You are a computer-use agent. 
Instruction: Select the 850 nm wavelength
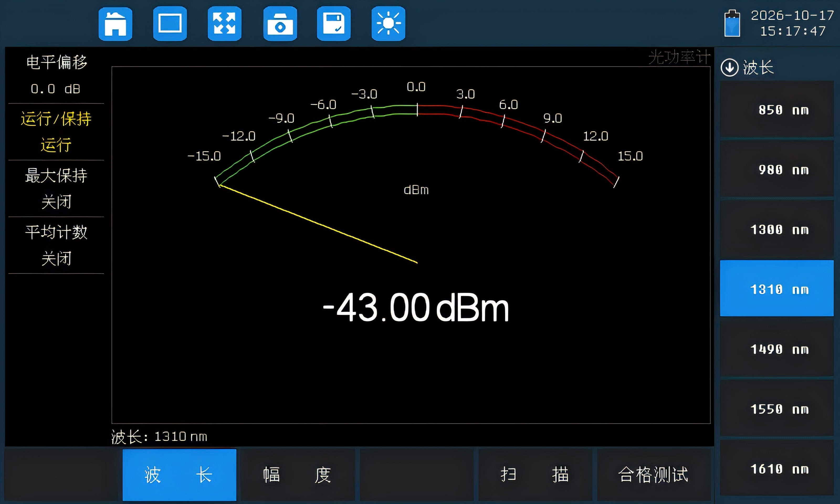coord(777,109)
